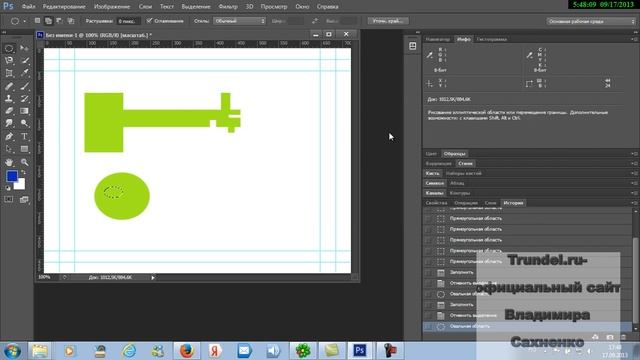Open the tool preset picker arrow
Viewport: 640px width, 360px height.
pyautogui.click(x=24, y=21)
